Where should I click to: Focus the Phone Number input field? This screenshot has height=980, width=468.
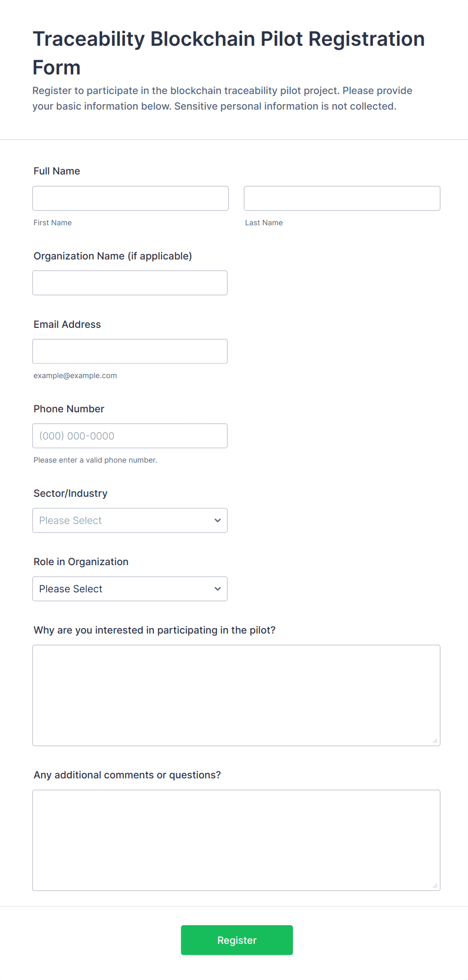130,436
